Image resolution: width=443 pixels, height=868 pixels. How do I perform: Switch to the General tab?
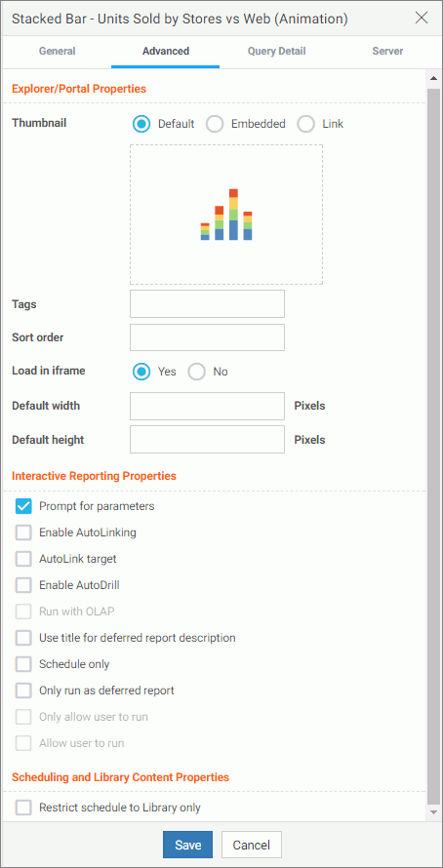coord(57,52)
